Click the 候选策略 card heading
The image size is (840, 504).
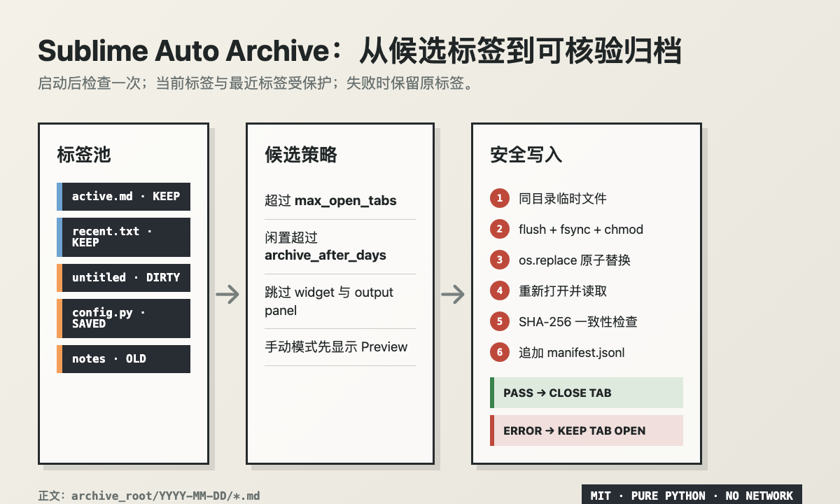point(301,155)
